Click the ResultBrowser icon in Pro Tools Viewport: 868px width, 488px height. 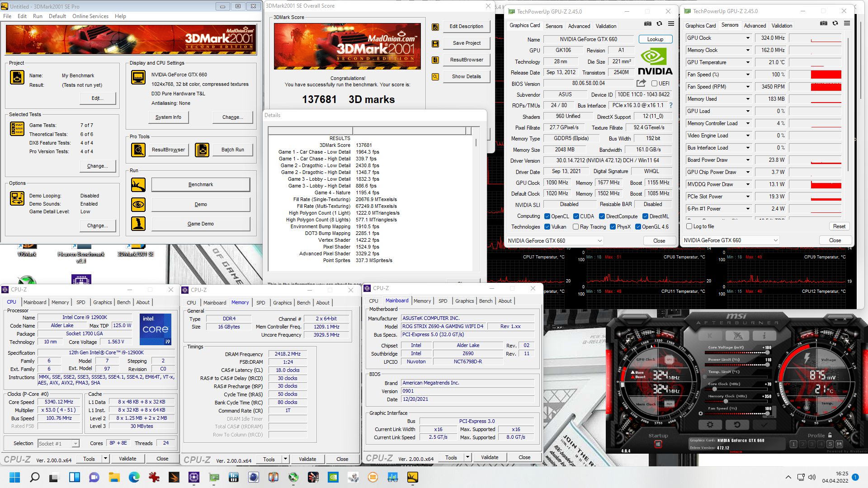point(138,150)
